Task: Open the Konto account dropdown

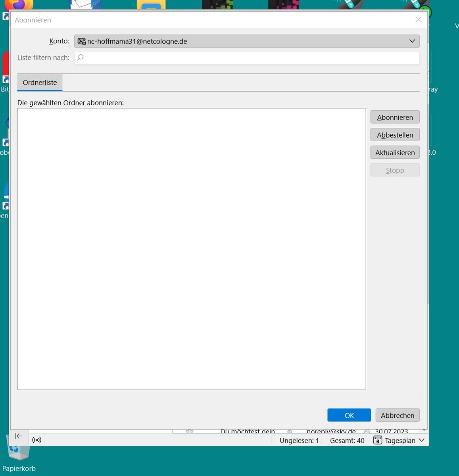Action: click(x=247, y=41)
